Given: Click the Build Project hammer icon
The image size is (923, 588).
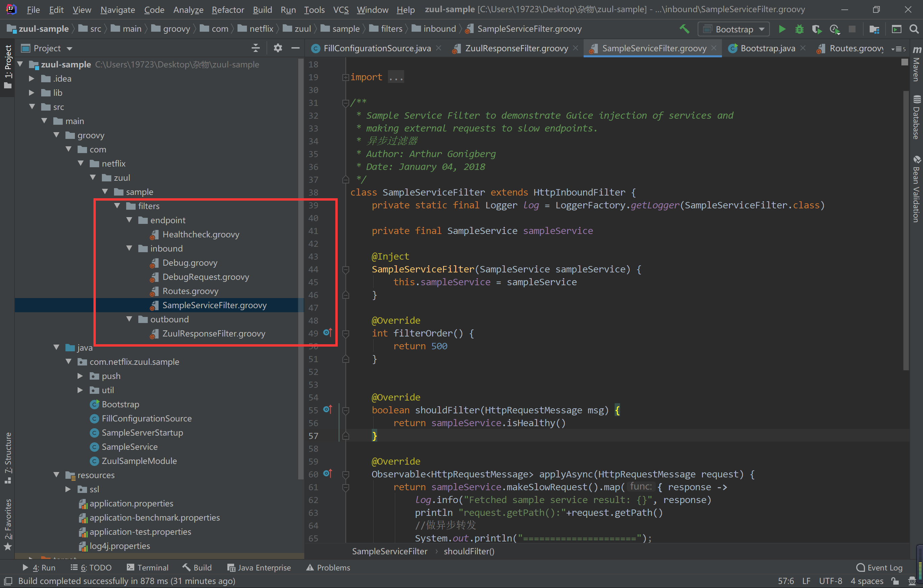Looking at the screenshot, I should [684, 29].
